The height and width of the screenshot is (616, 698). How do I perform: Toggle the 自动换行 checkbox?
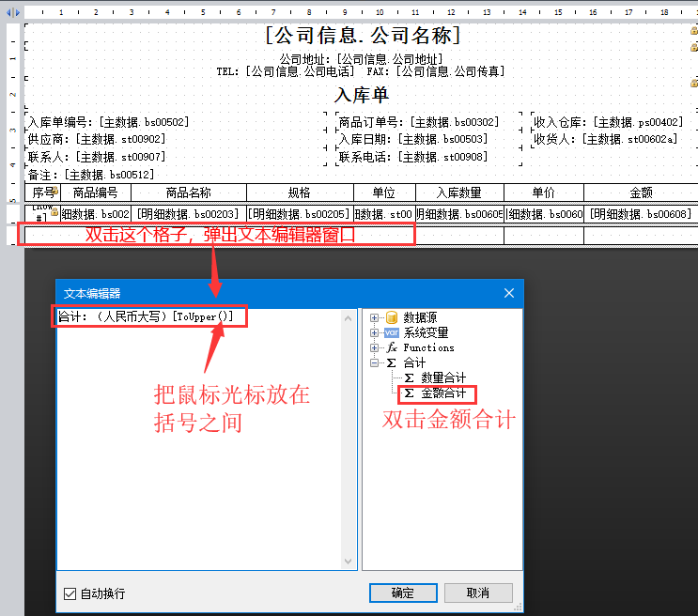point(70,593)
